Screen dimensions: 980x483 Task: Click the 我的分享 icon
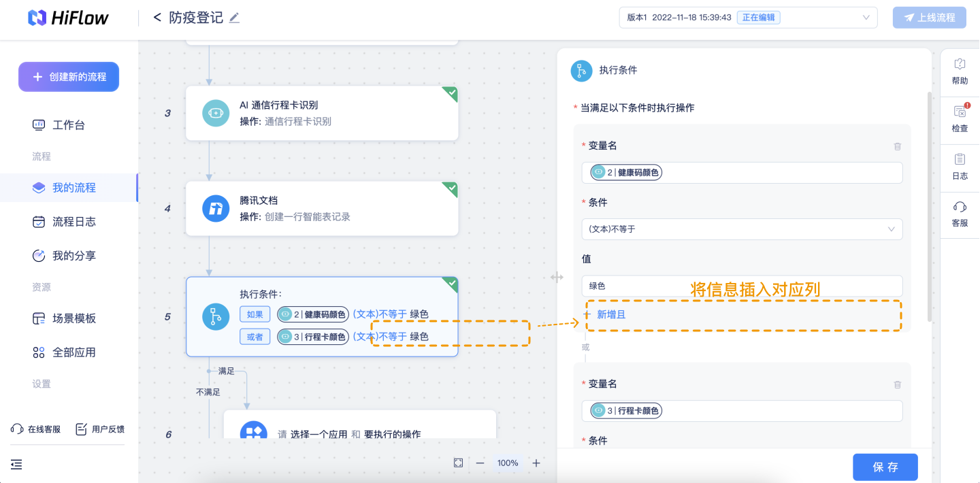pyautogui.click(x=39, y=256)
